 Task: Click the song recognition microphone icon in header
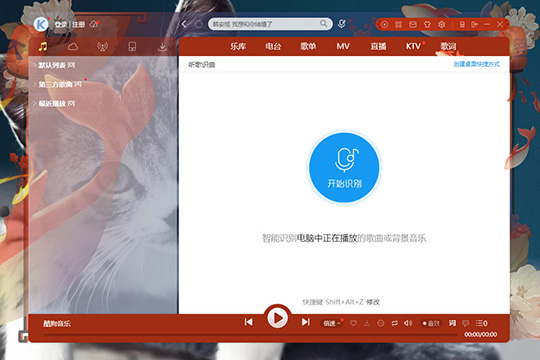pyautogui.click(x=342, y=24)
